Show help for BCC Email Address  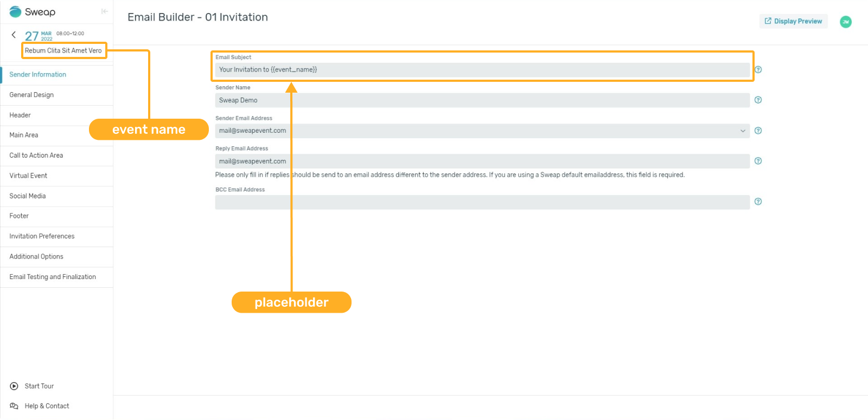tap(758, 202)
